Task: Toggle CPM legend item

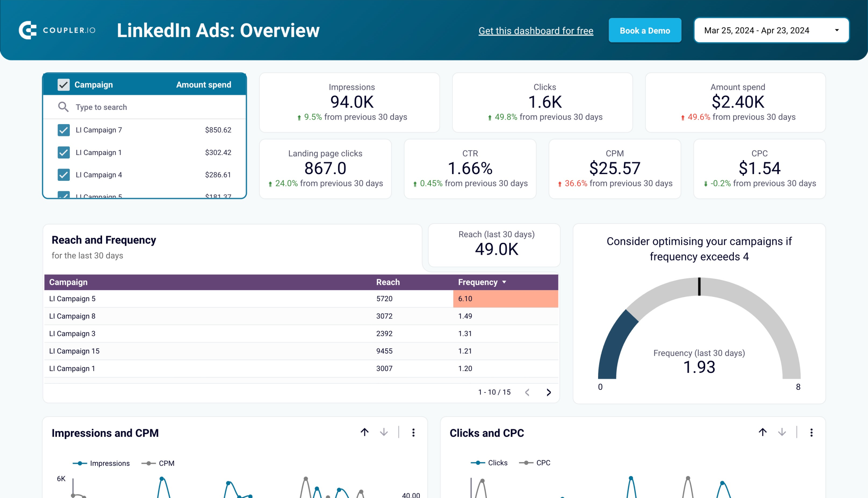Action: 158,463
